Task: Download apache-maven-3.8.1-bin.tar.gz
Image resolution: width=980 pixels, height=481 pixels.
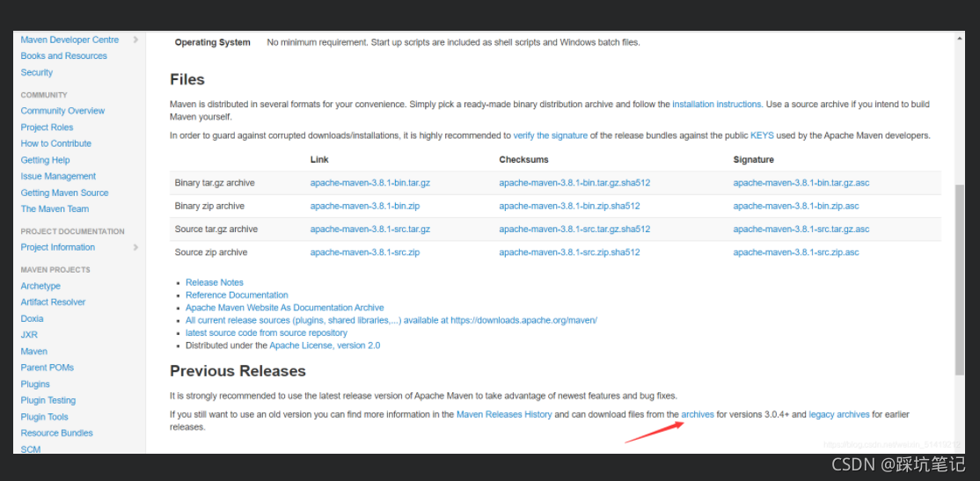Action: click(x=370, y=183)
